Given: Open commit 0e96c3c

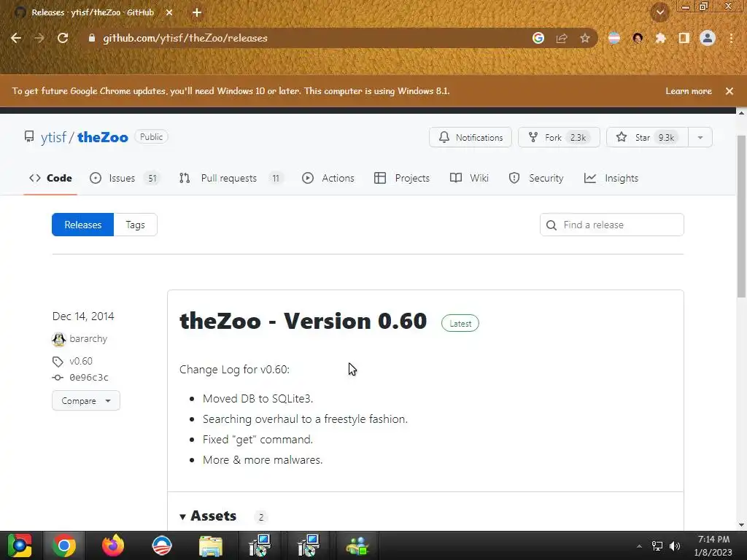Looking at the screenshot, I should click(88, 377).
